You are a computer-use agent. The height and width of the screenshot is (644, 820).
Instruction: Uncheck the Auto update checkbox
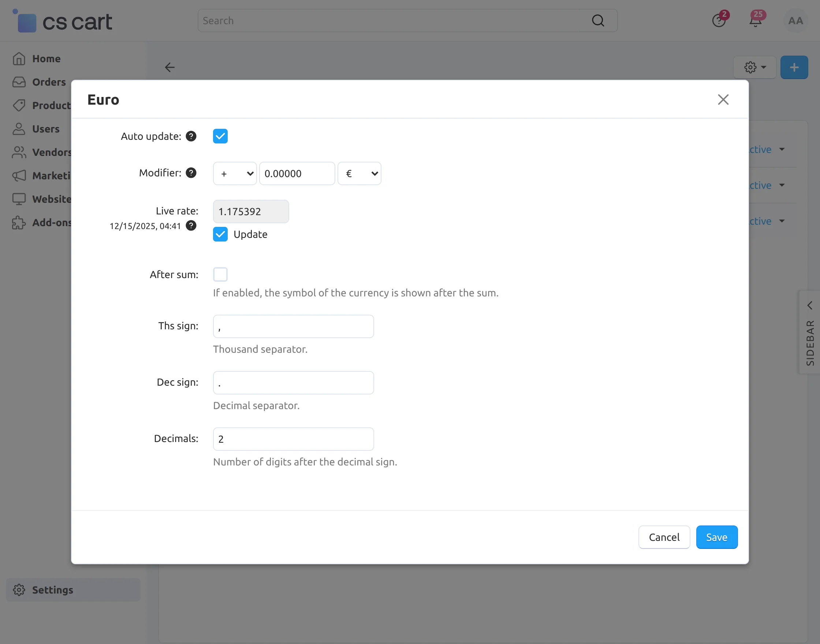point(220,136)
